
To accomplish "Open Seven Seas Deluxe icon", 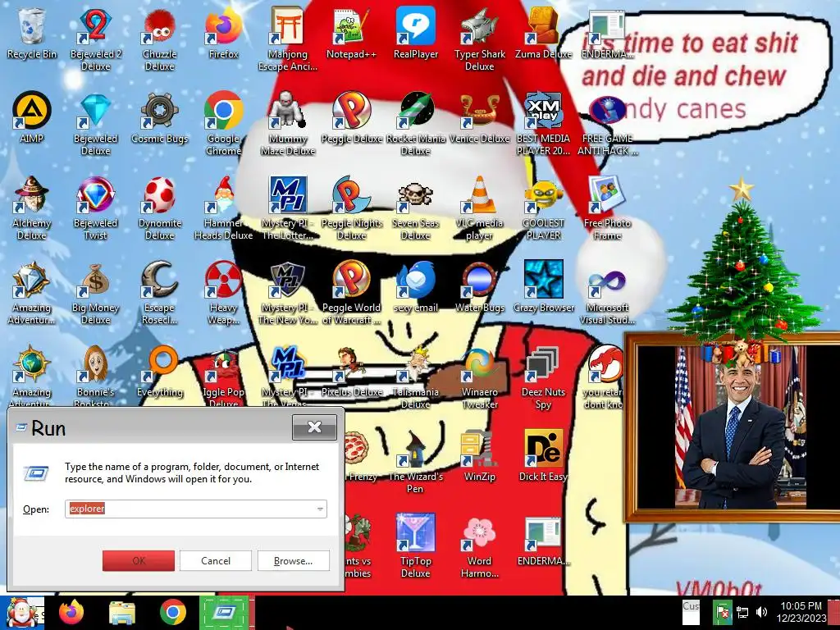I will pos(416,208).
